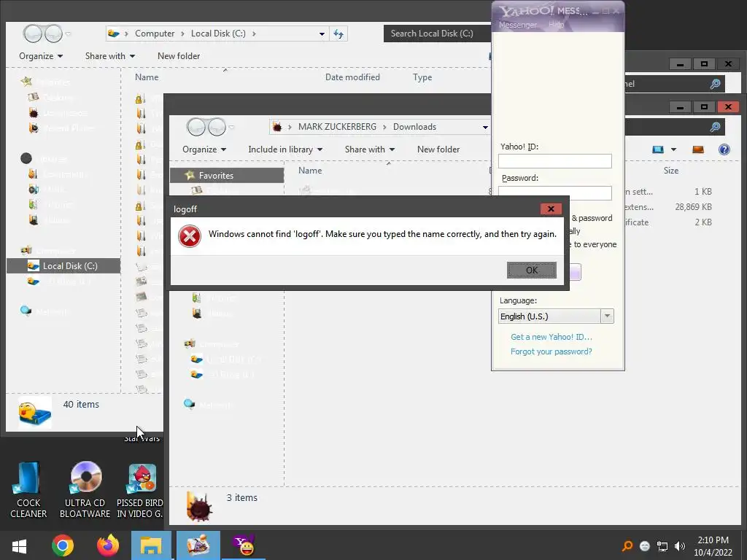Click the forward button in Downloads window

(x=217, y=127)
